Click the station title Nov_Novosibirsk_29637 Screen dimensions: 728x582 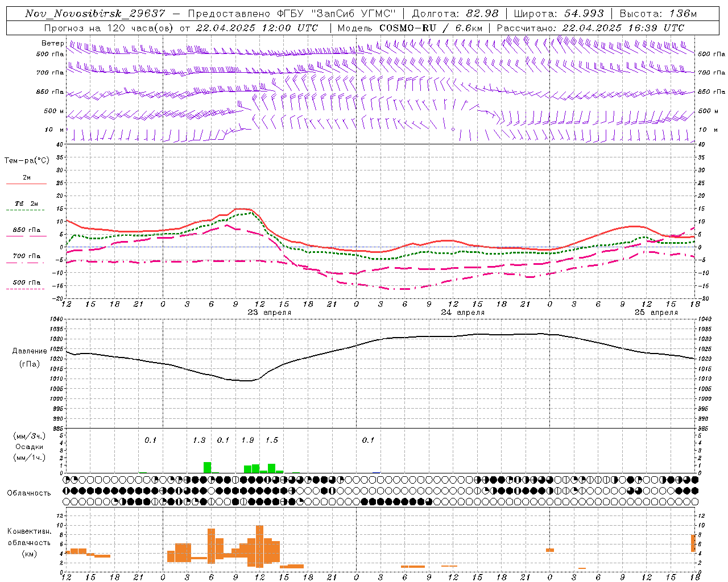click(x=95, y=14)
